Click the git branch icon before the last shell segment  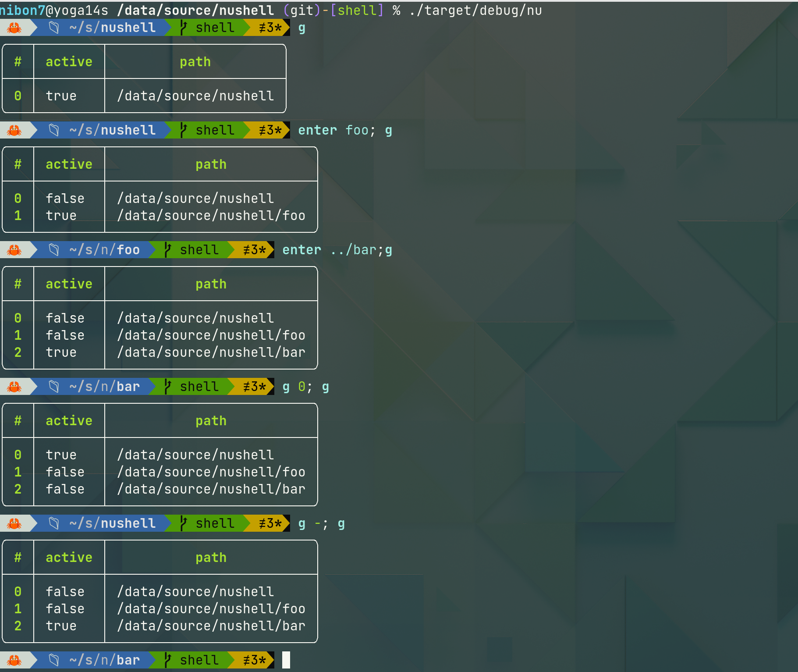click(x=167, y=660)
